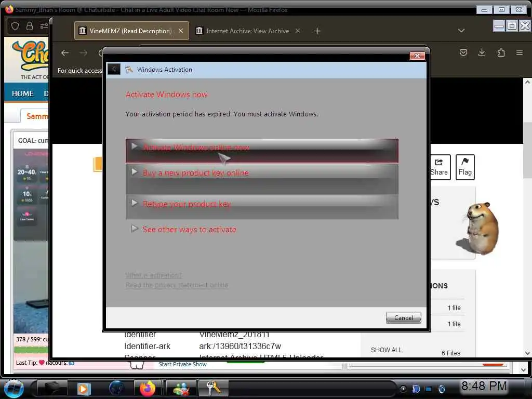532x399 pixels.
Task: Open the globe icon on the taskbar
Action: [116, 389]
